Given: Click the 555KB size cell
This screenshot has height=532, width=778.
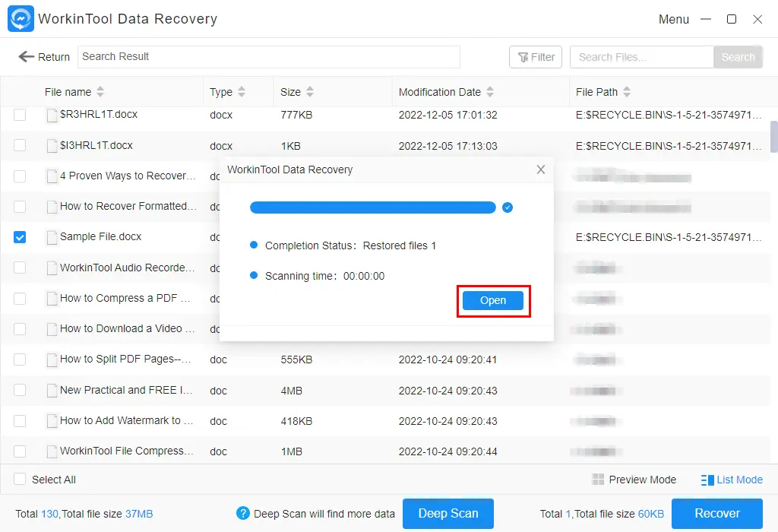Looking at the screenshot, I should [x=296, y=359].
